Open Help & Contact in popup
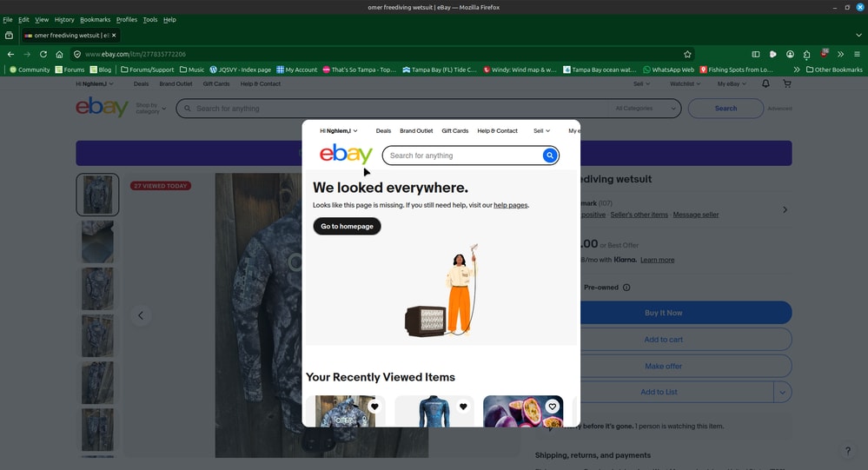868x470 pixels. 497,131
